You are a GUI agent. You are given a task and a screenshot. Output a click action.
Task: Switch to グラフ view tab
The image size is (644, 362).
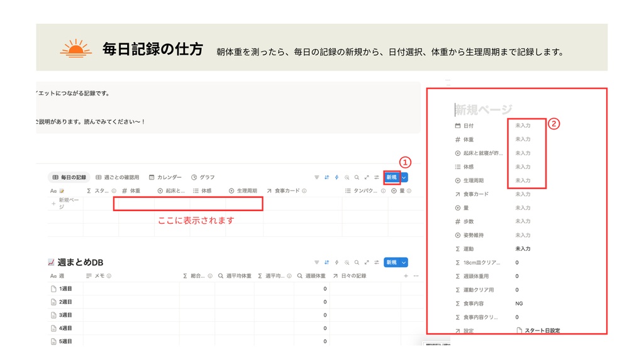(203, 177)
